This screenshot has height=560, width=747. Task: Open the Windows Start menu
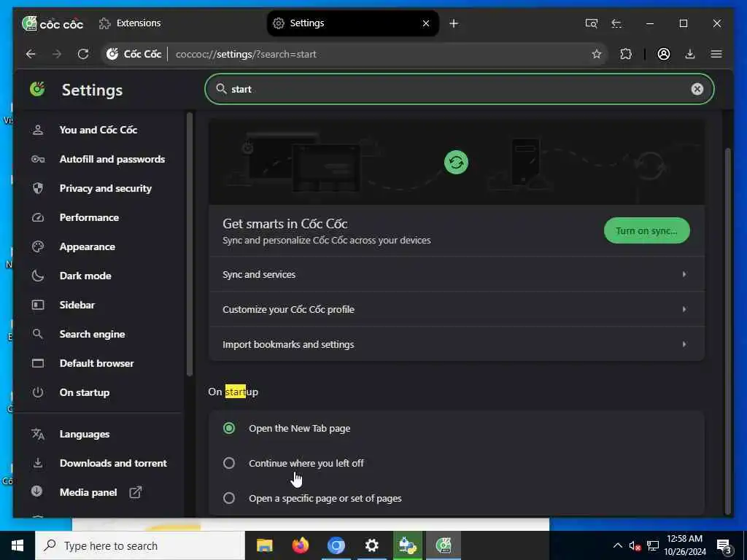(x=18, y=545)
